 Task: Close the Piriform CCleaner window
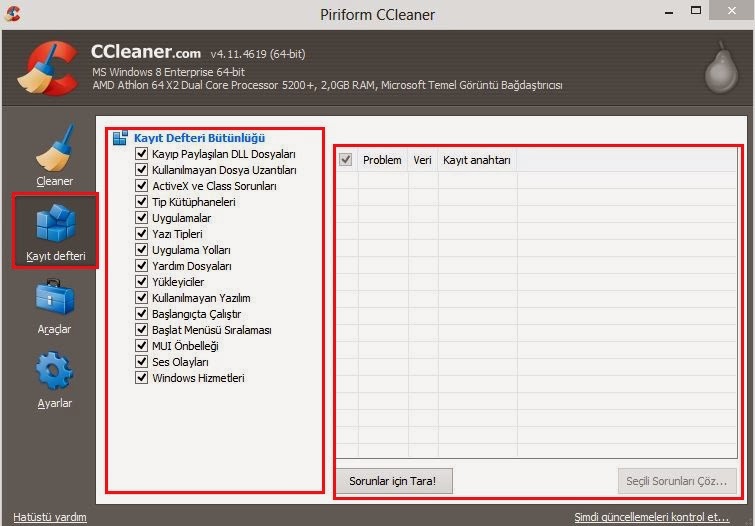click(x=731, y=11)
